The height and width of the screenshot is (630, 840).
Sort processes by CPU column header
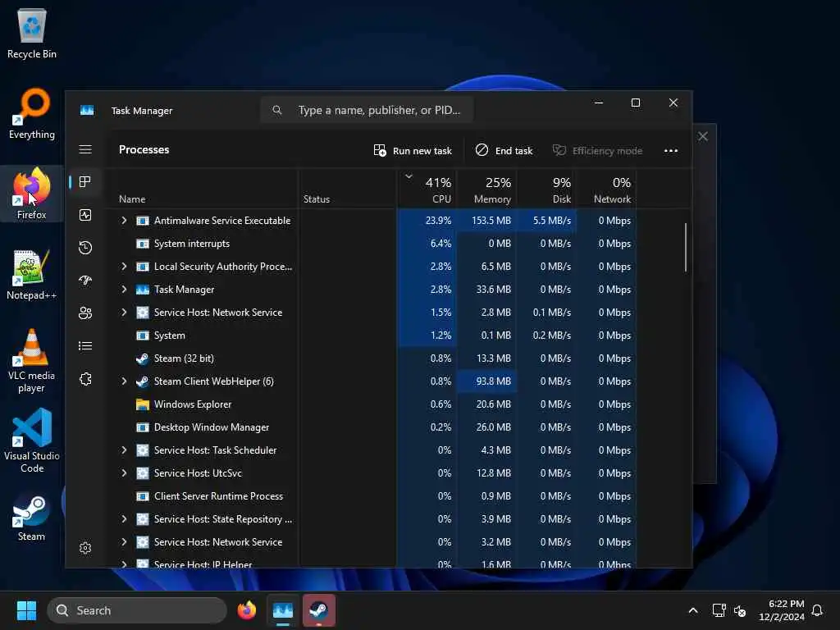[x=427, y=189]
